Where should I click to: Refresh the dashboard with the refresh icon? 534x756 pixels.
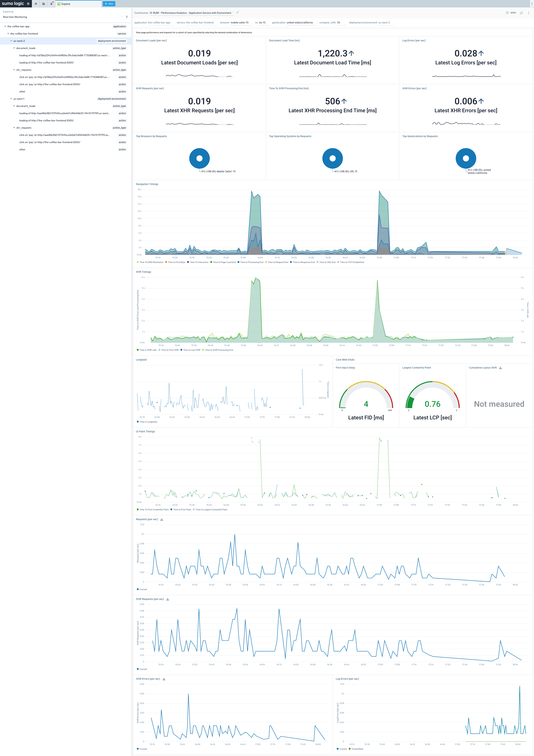521,13
